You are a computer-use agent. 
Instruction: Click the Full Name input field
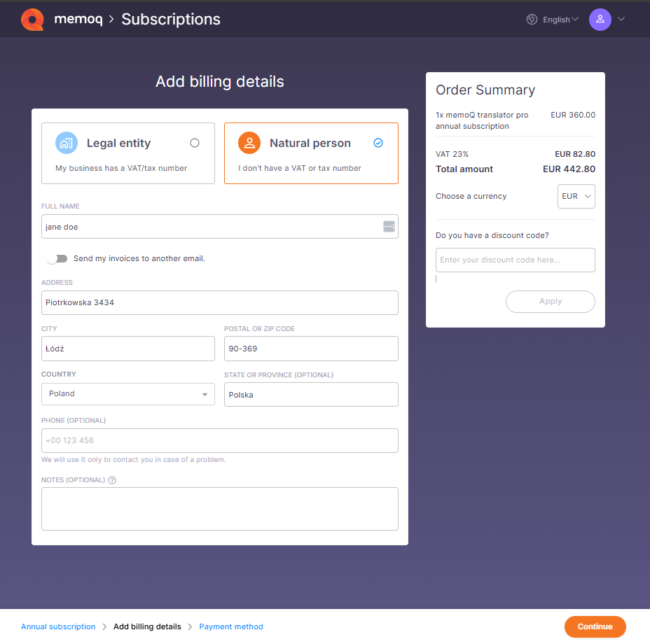[220, 226]
